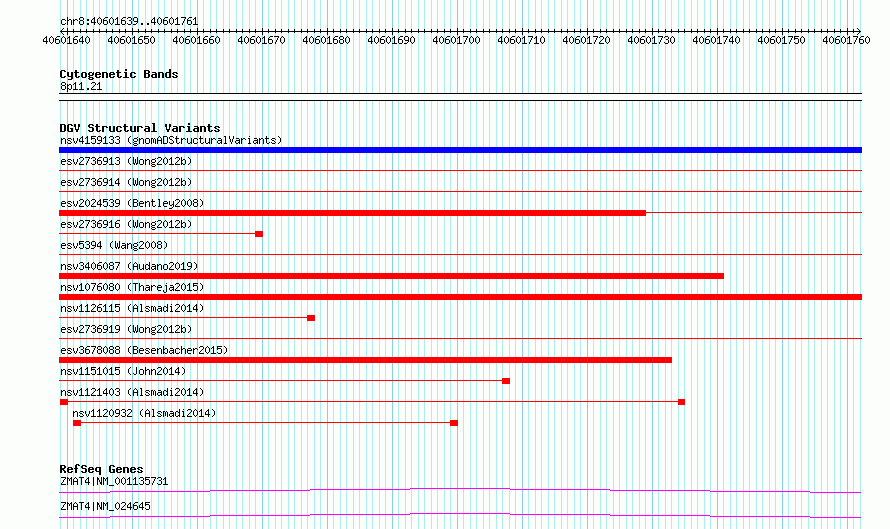Select the red end block of nsv1126115
Image resolution: width=890 pixels, height=529 pixels.
311,318
